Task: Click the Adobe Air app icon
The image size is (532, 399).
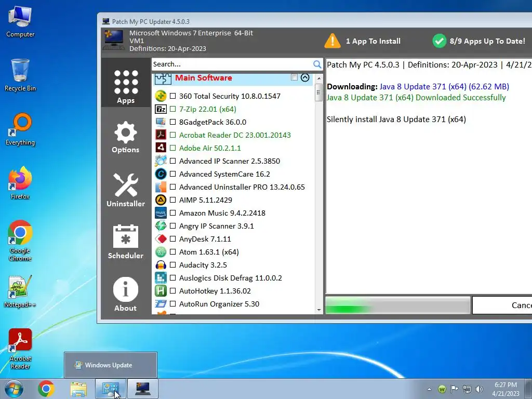Action: 161,148
